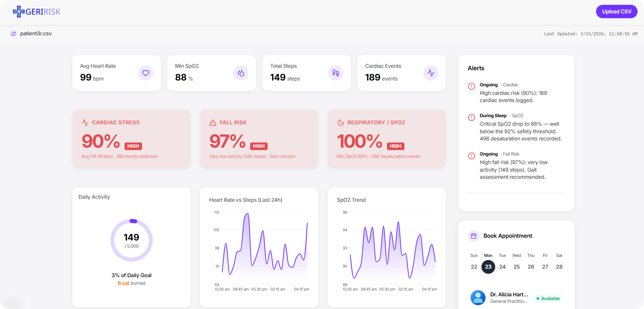Click the warning triangle in Fall Risk card
Screen dimensions: 644x309
(213, 123)
